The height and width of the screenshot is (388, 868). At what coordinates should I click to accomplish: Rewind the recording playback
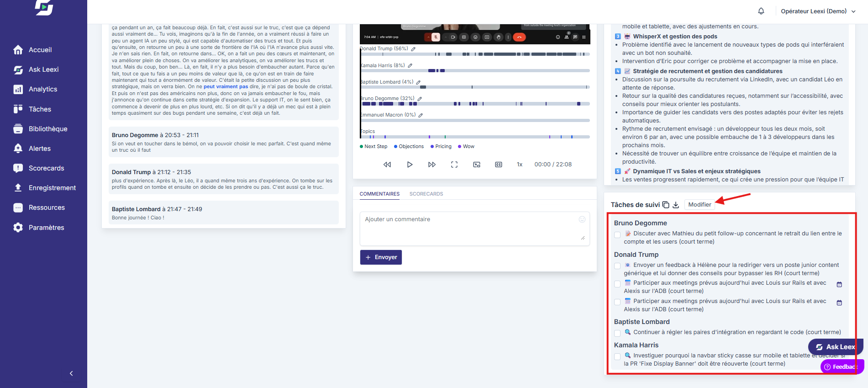click(387, 165)
